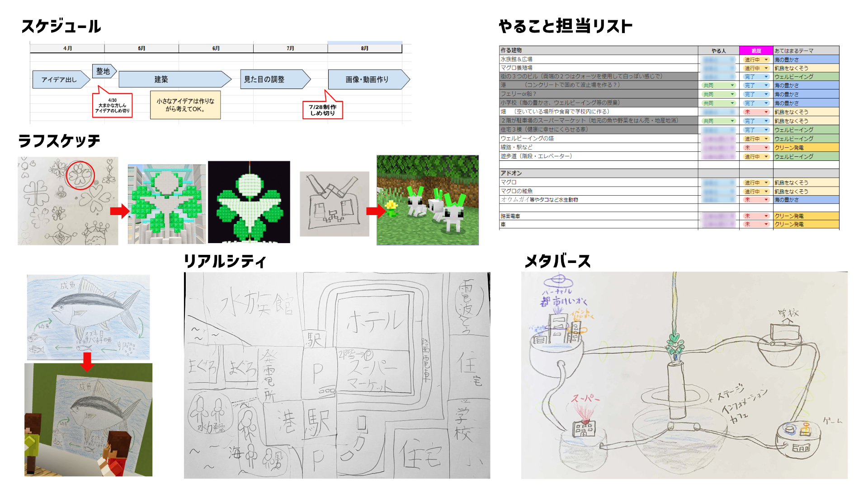Screen dimensions: 868x488
Task: Click the ラフスケッチ heading
Action: pyautogui.click(x=59, y=141)
